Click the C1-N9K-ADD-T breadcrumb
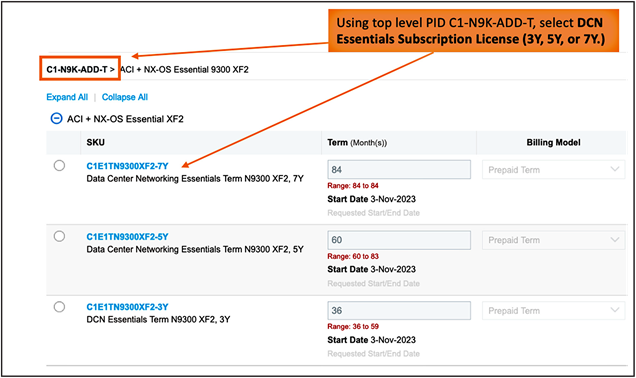The height and width of the screenshot is (378, 636). 77,69
